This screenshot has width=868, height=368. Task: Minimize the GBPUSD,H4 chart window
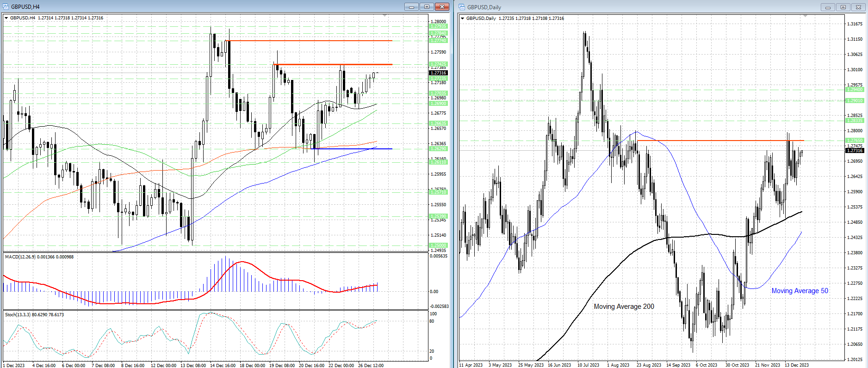coord(411,6)
